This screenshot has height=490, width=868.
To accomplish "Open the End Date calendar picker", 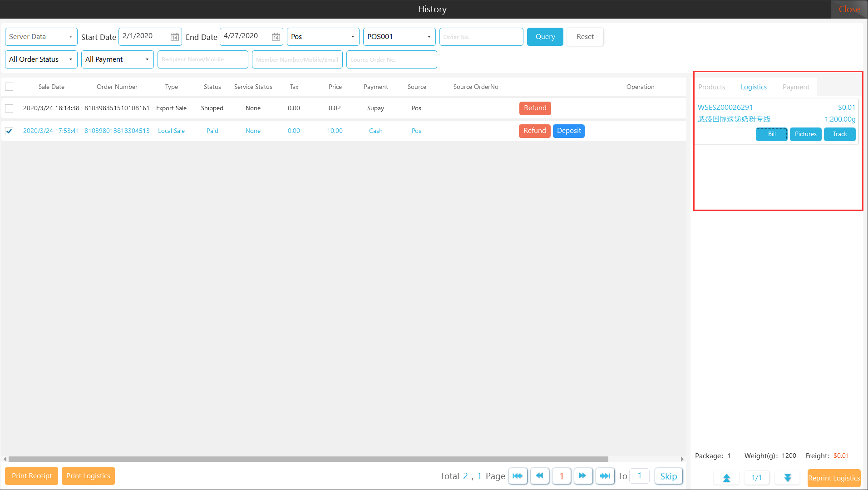I will (x=276, y=37).
